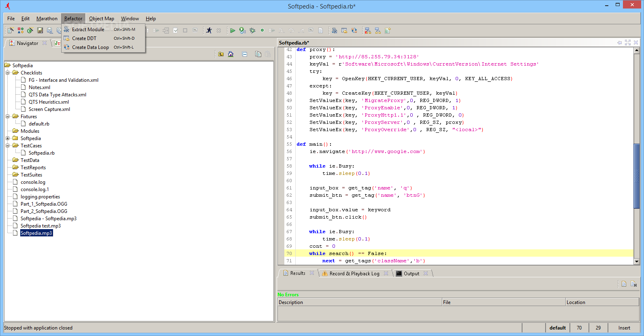The width and height of the screenshot is (644, 336).
Task: Select Softpedia.rb under TestCases
Action: pyautogui.click(x=41, y=153)
